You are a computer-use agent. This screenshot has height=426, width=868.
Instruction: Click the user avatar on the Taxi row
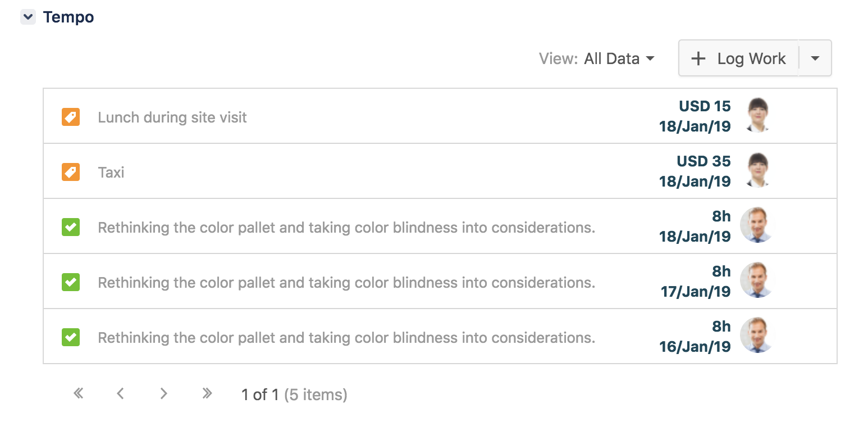[758, 171]
